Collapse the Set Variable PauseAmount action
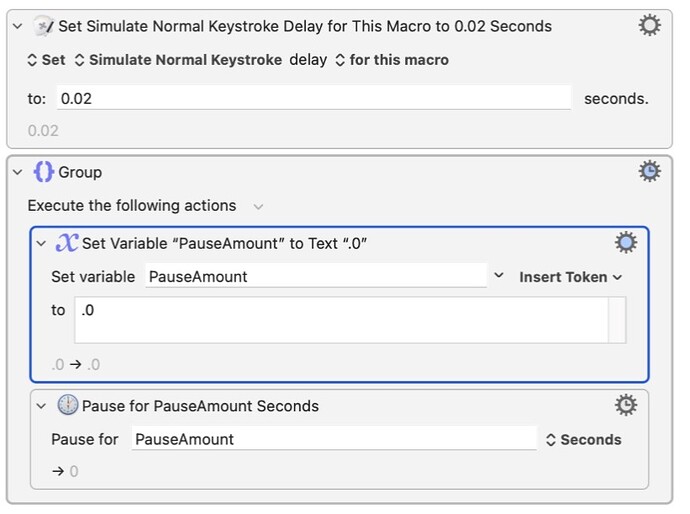Image resolution: width=690 pixels, height=514 pixels. 41,243
